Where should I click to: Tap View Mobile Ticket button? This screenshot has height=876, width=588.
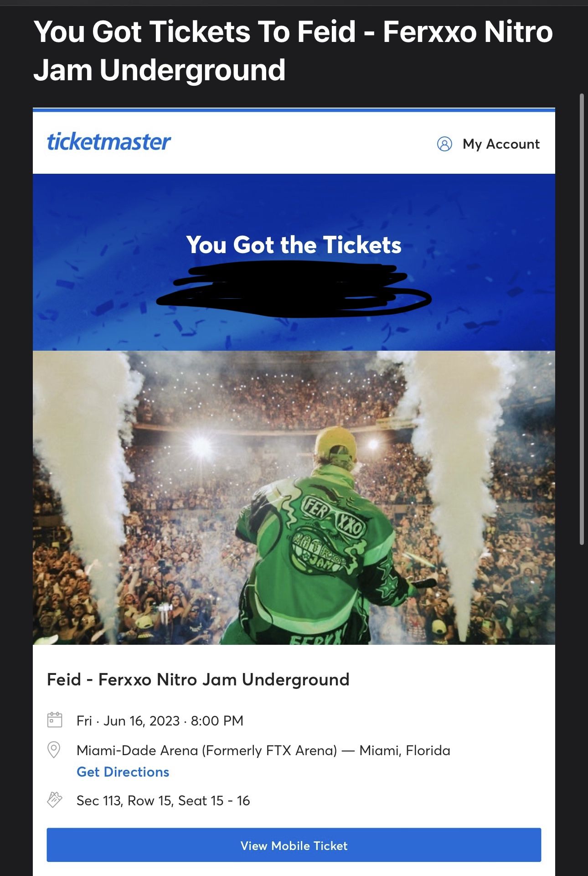[x=294, y=845]
